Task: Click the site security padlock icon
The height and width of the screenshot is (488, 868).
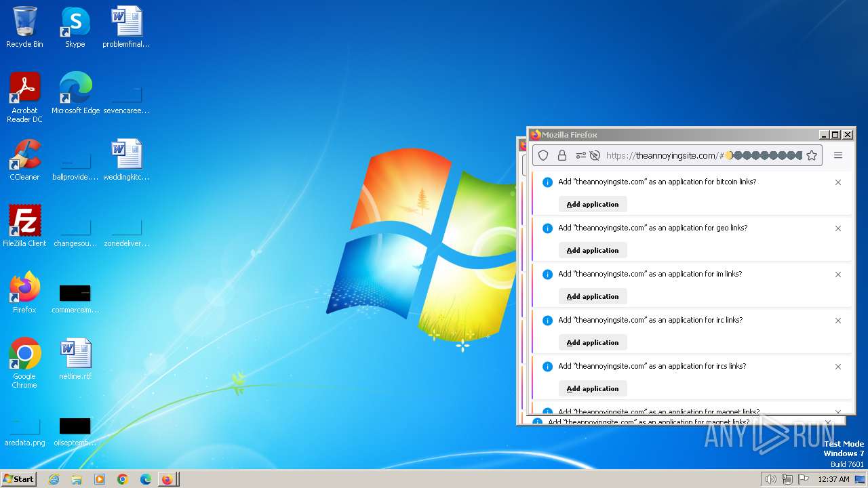Action: click(561, 155)
